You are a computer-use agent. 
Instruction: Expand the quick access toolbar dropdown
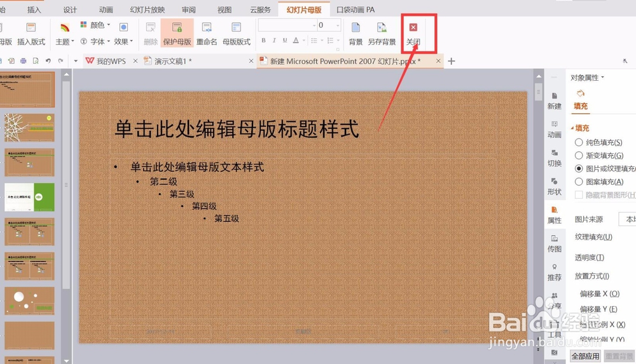coord(76,61)
